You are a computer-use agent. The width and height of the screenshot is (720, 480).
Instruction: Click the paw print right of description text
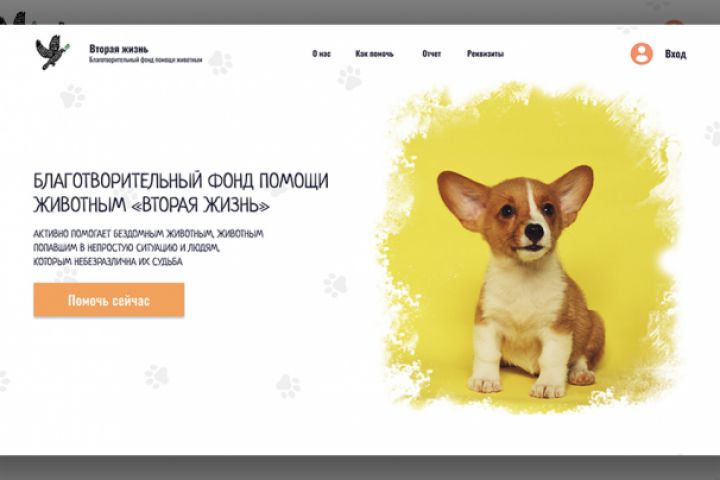point(335,285)
